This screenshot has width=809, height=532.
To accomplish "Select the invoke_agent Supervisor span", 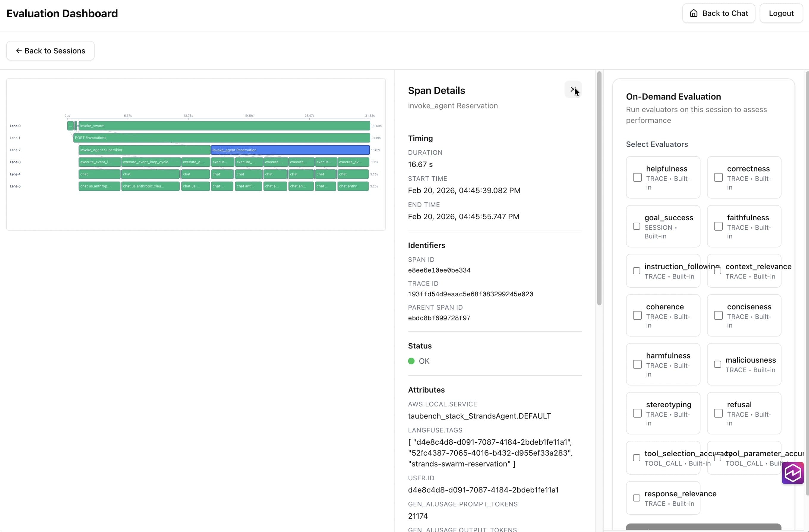I will [145, 150].
